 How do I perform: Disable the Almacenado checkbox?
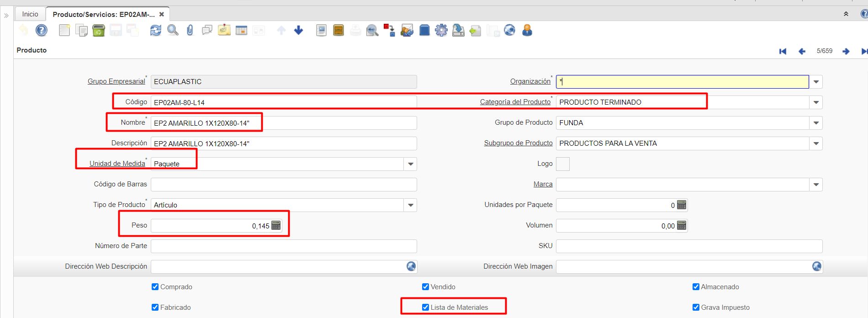tap(696, 287)
